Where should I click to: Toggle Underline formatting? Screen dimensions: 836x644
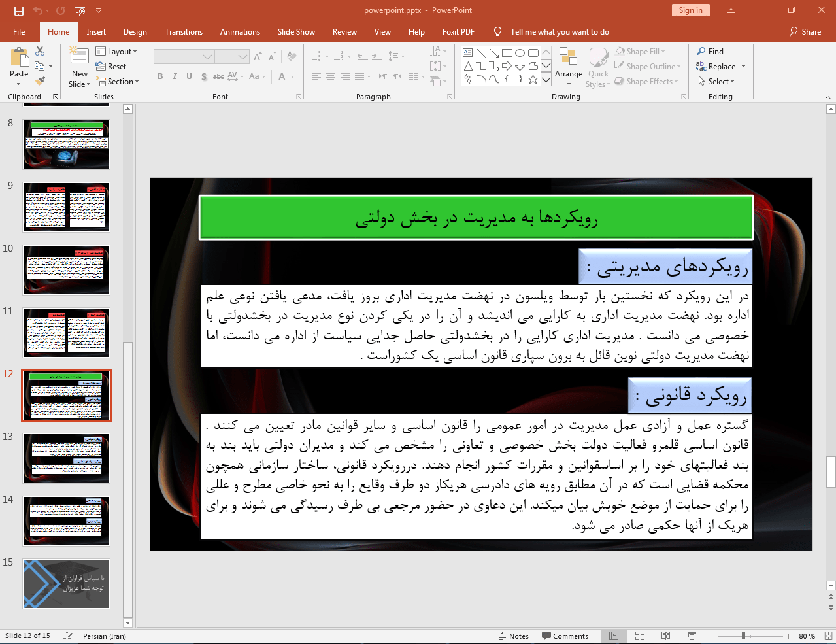(189, 76)
